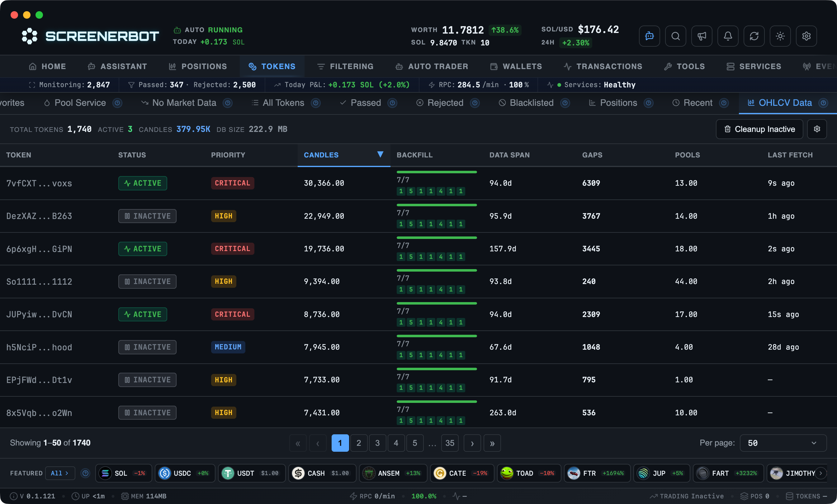Go to page 5
This screenshot has height=504, width=837.
tap(415, 443)
